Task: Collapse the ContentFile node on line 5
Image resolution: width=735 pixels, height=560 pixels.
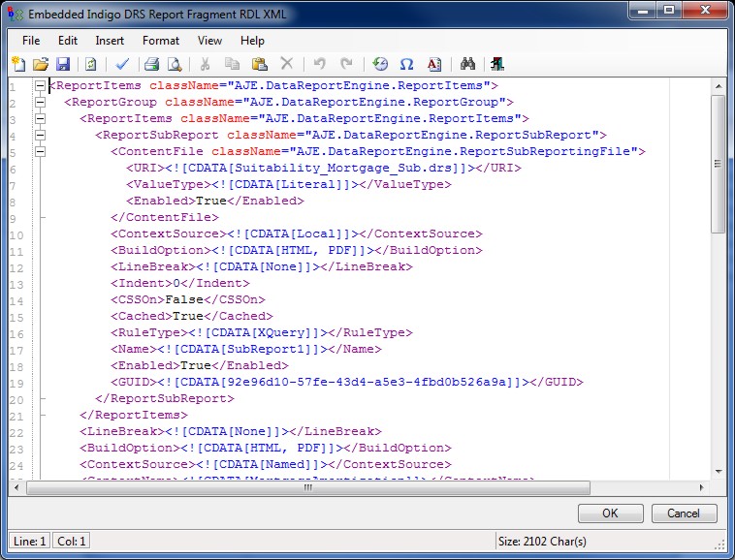Action: [x=40, y=152]
